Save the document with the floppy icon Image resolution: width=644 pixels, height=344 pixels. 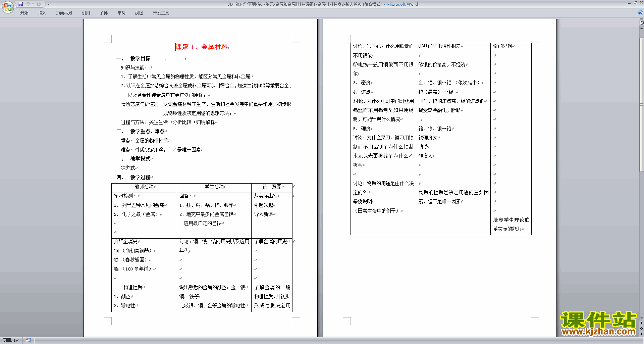click(20, 4)
